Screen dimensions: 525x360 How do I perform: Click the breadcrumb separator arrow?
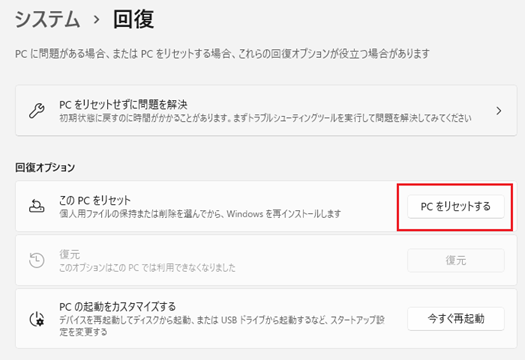(96, 20)
